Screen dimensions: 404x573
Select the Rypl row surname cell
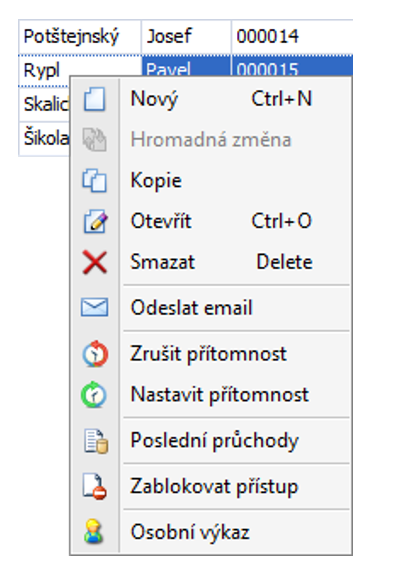44,70
